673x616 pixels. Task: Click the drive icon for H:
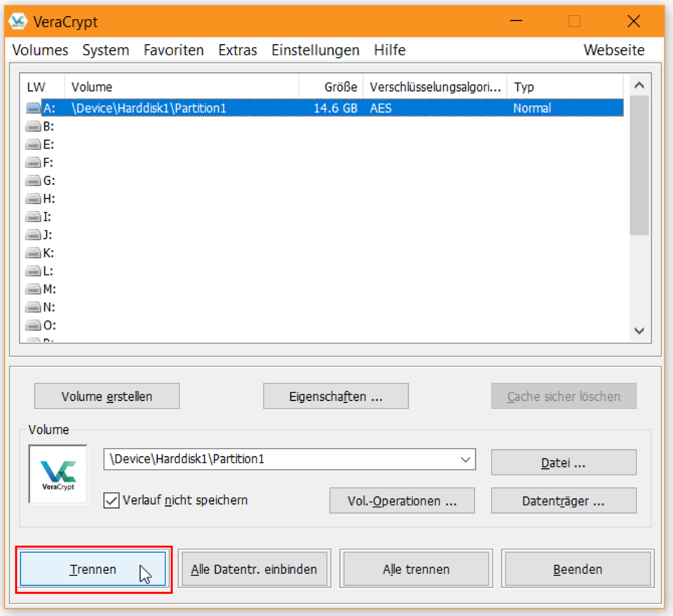[34, 198]
